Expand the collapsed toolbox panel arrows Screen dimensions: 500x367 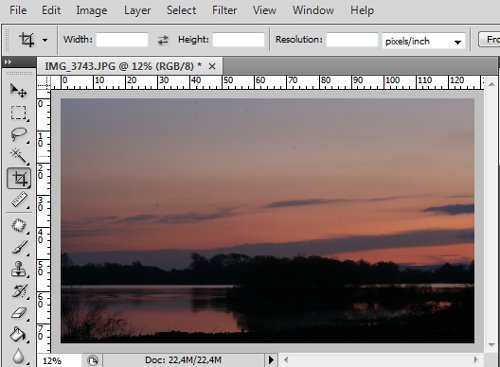[8, 62]
